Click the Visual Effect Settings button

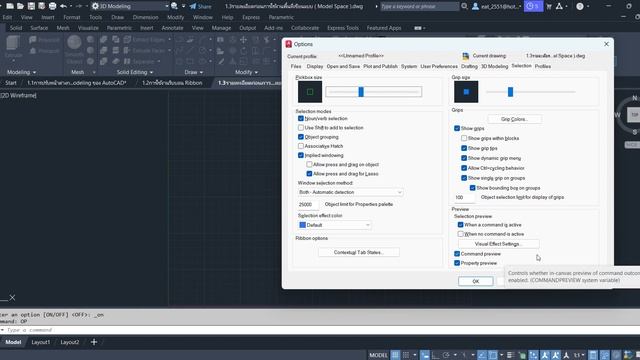tap(498, 244)
